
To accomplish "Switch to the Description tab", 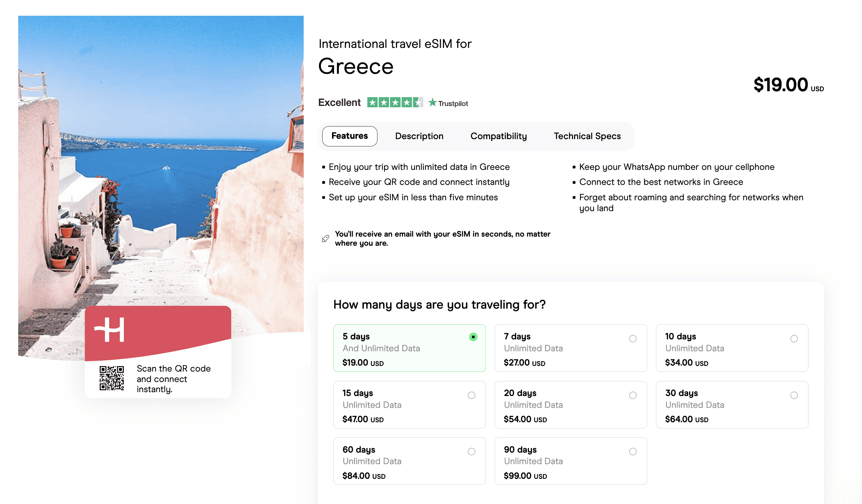I will point(419,136).
